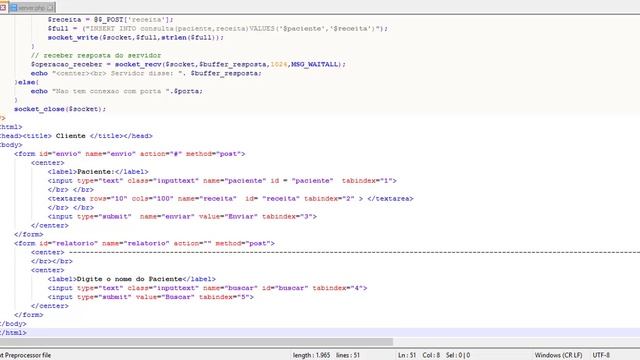This screenshot has width=640, height=360.
Task: Click the <form id="envio" line
Action: [129, 154]
